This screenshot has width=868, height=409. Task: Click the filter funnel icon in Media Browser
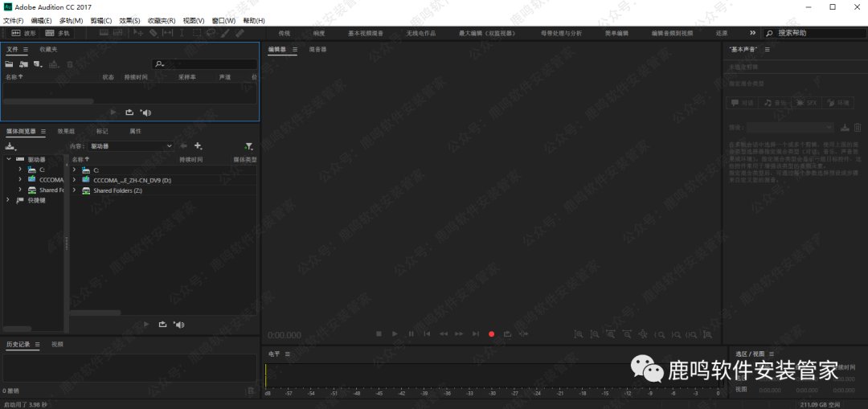(x=248, y=146)
